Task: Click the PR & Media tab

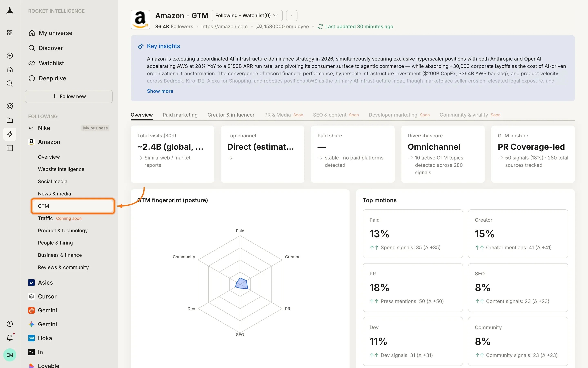Action: pyautogui.click(x=284, y=115)
